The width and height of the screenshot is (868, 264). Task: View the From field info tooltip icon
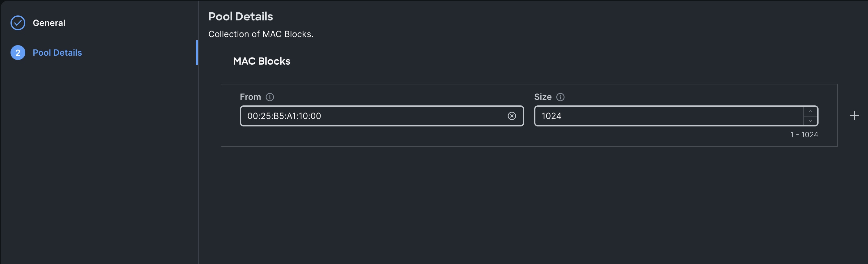tap(269, 97)
